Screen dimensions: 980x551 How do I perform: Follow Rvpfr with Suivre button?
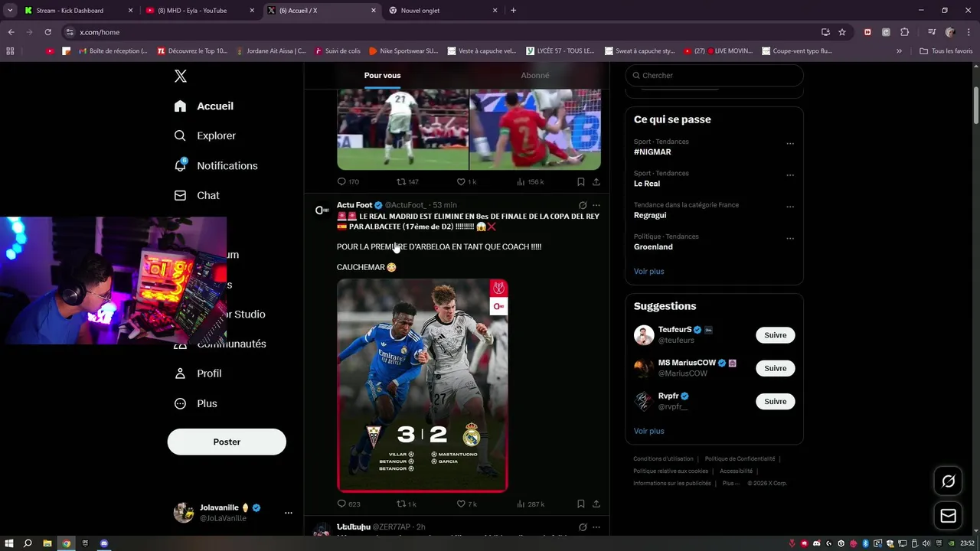[775, 401]
